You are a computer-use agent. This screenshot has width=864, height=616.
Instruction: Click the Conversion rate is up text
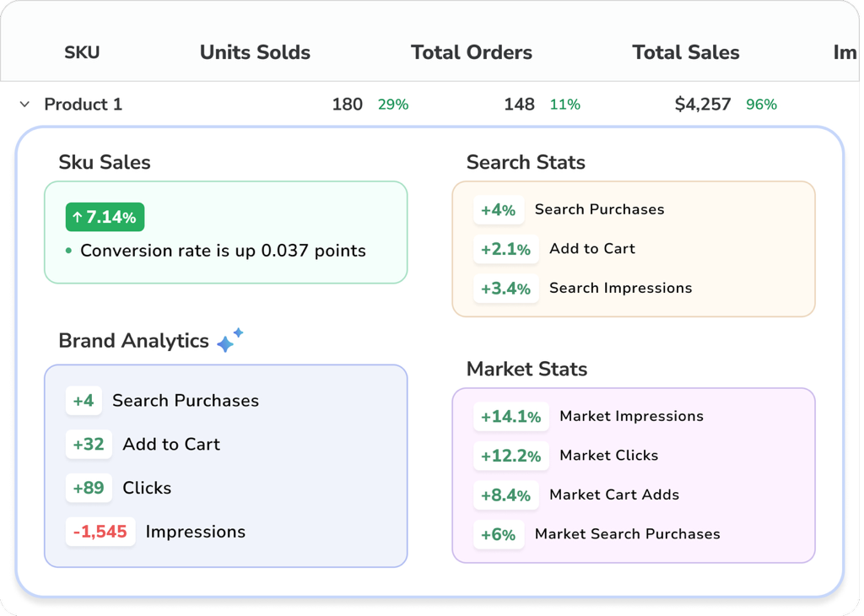(223, 251)
